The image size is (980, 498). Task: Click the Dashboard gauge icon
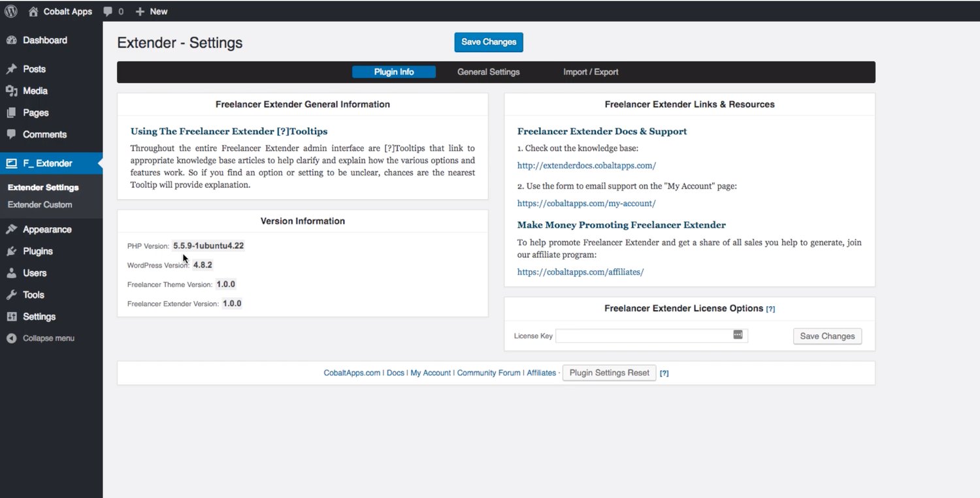click(11, 40)
